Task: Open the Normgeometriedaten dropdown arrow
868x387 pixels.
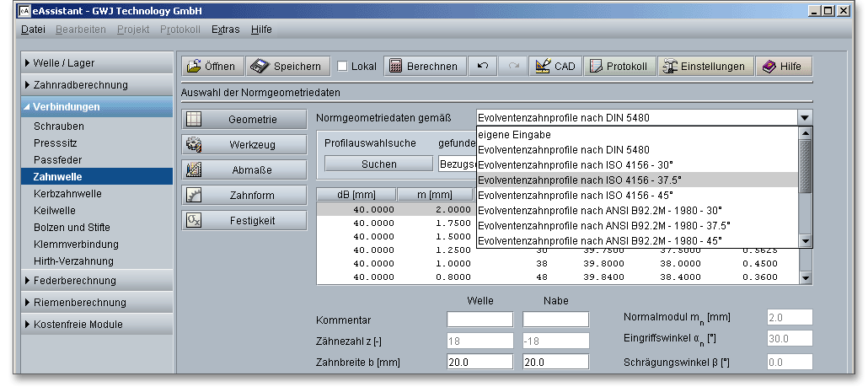Action: point(805,119)
